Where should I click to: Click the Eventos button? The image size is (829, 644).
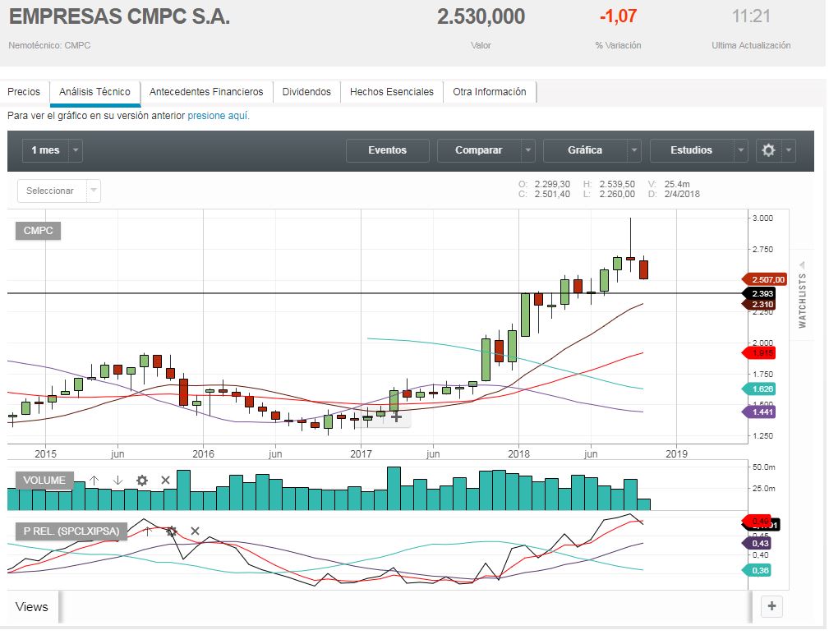pos(388,150)
